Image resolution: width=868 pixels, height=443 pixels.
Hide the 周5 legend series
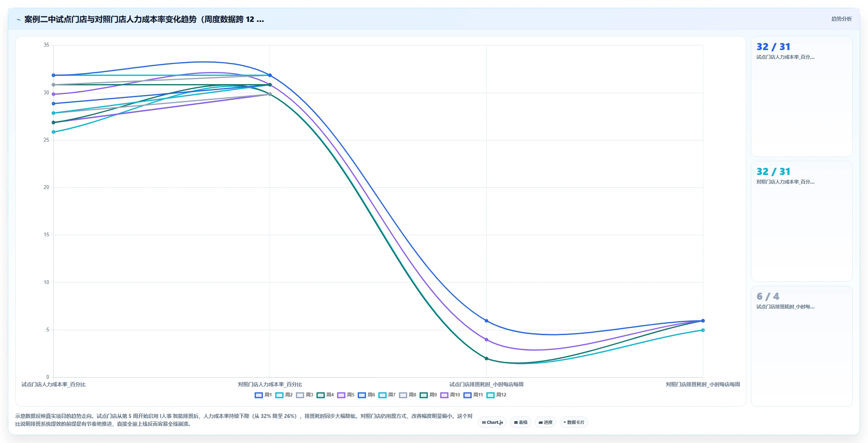346,395
